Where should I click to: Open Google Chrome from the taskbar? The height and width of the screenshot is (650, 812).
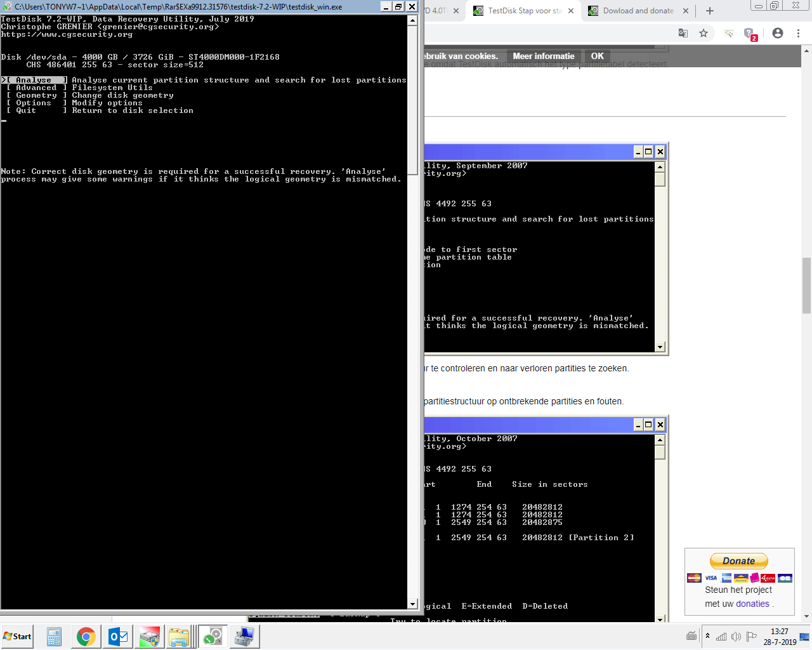86,637
